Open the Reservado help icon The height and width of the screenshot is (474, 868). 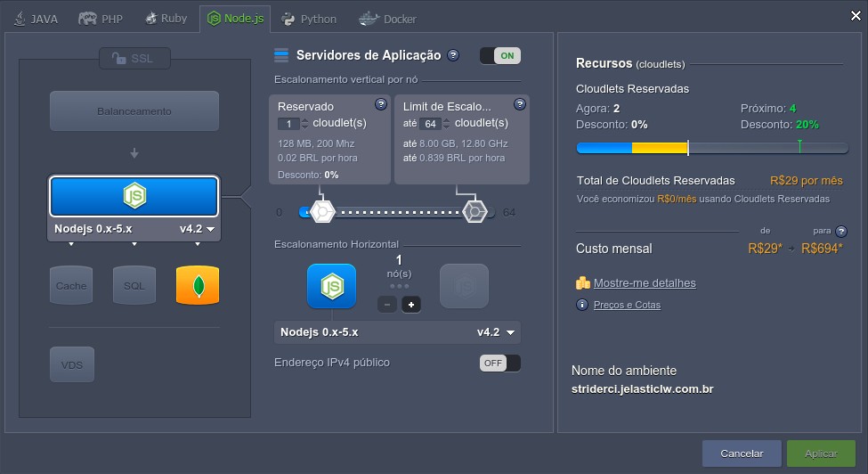[x=381, y=104]
